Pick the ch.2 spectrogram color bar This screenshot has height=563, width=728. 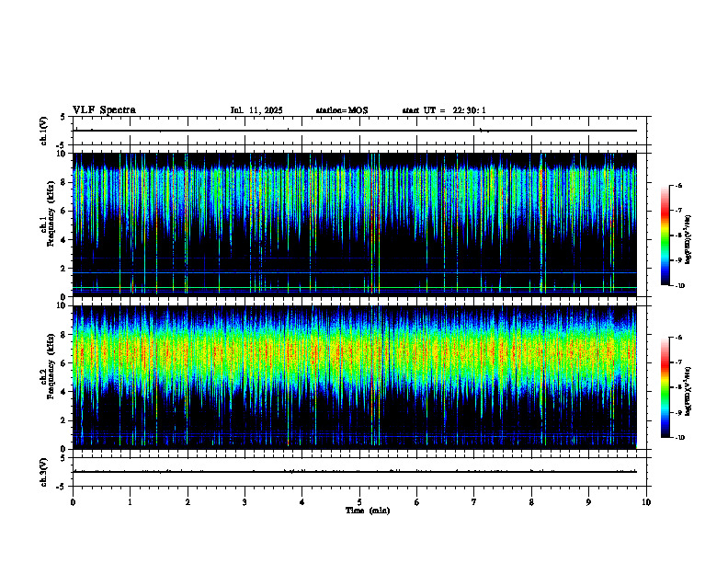click(x=665, y=387)
